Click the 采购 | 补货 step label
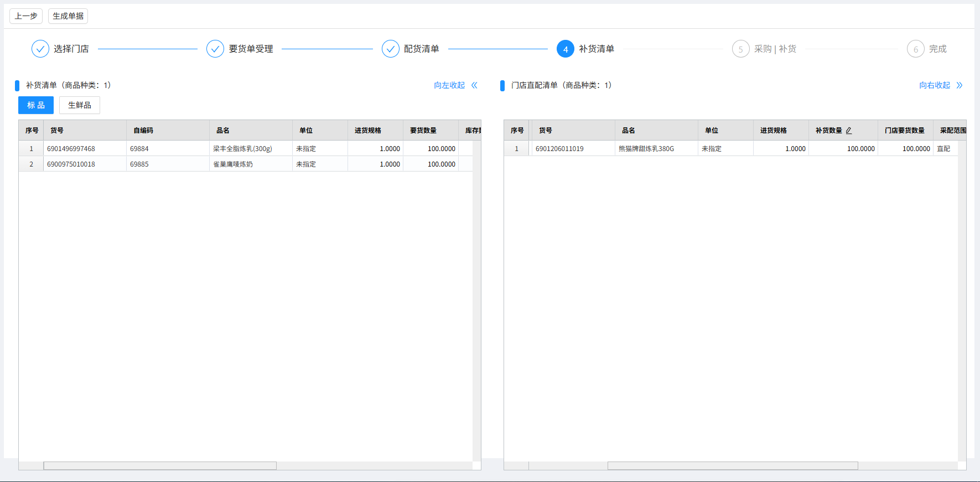Image resolution: width=980 pixels, height=482 pixels. 775,49
